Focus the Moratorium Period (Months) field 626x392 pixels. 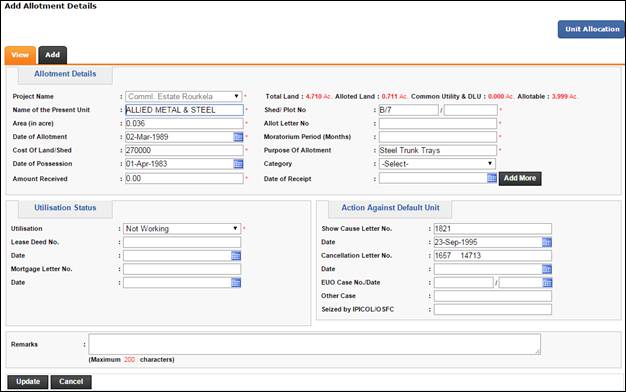point(438,137)
